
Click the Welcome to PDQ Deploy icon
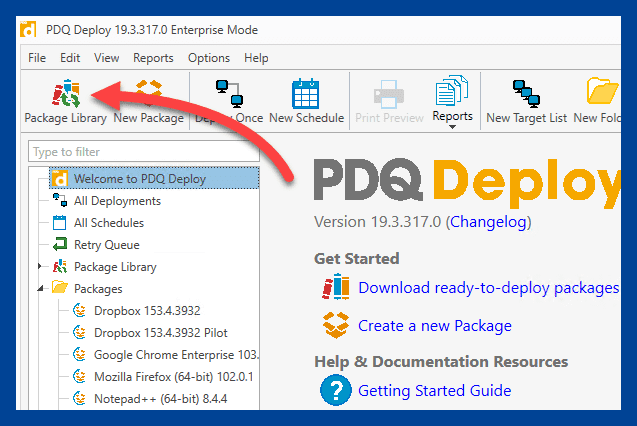tap(60, 178)
